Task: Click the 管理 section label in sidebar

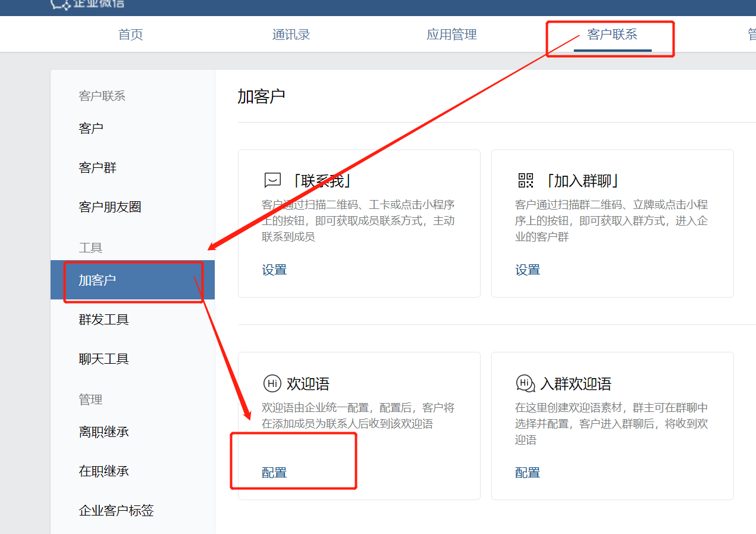Action: tap(90, 399)
